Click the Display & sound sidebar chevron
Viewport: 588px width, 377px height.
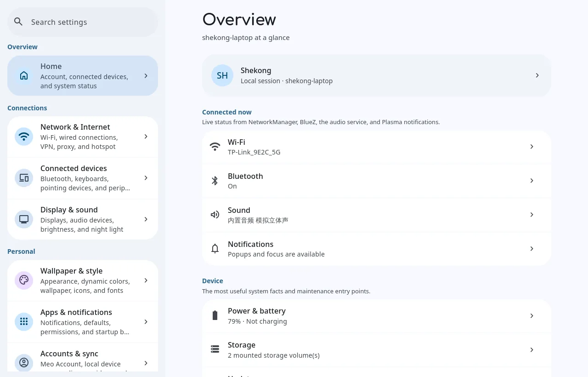(146, 219)
